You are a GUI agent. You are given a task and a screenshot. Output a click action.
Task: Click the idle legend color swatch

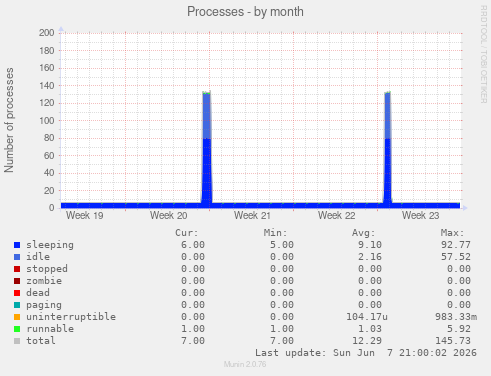tap(17, 257)
